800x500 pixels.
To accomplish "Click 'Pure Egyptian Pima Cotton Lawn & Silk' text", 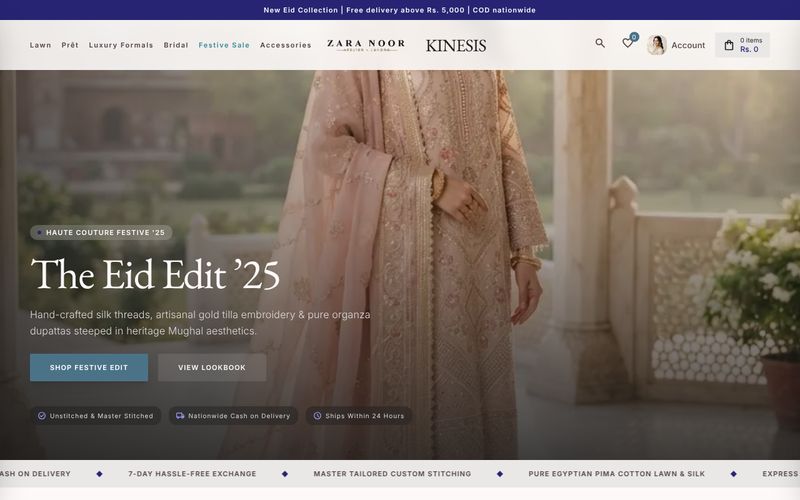I will click(x=616, y=473).
